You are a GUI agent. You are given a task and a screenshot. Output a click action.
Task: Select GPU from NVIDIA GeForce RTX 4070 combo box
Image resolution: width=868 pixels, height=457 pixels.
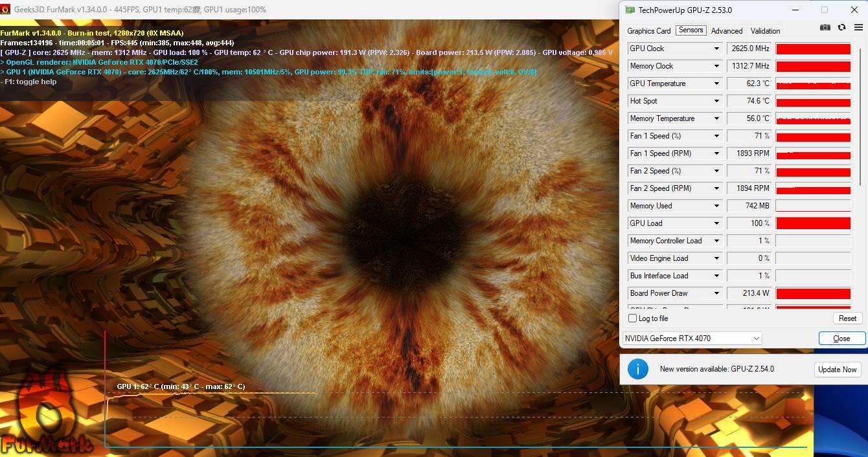click(x=692, y=339)
